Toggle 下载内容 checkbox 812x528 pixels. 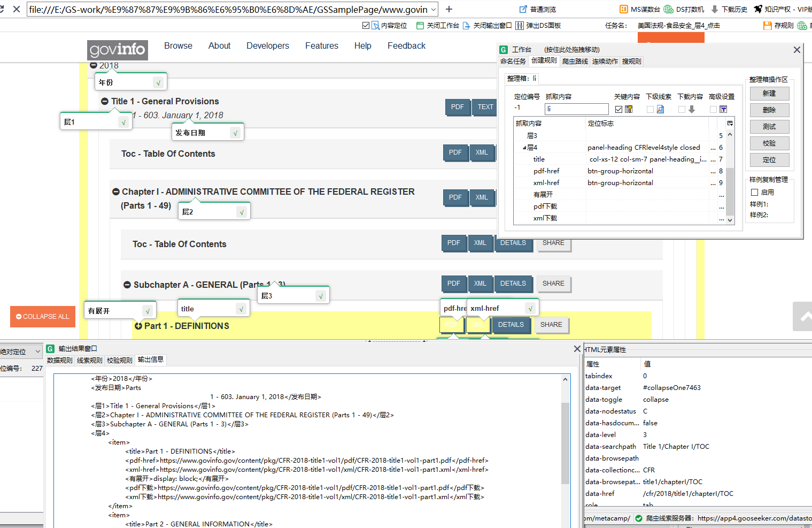[x=682, y=109]
